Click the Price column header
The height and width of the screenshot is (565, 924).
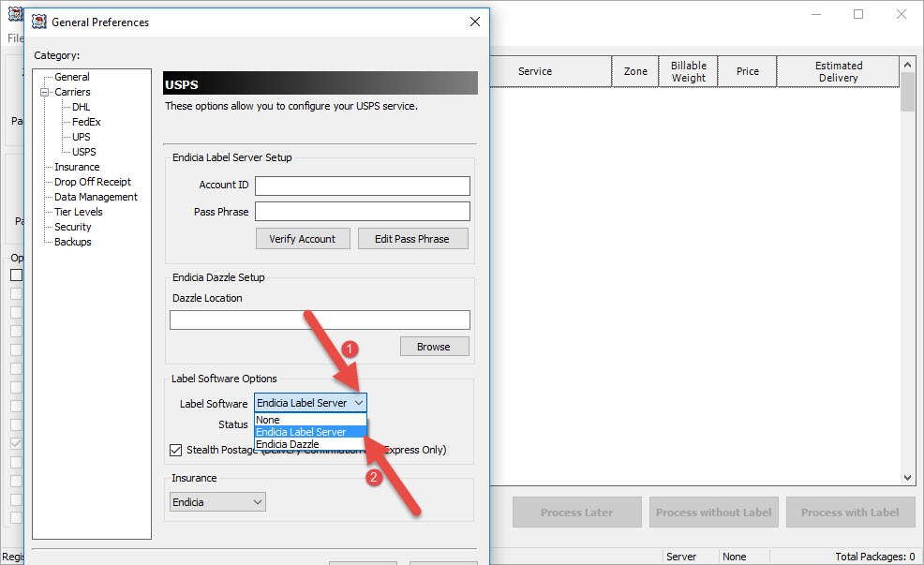click(x=747, y=71)
